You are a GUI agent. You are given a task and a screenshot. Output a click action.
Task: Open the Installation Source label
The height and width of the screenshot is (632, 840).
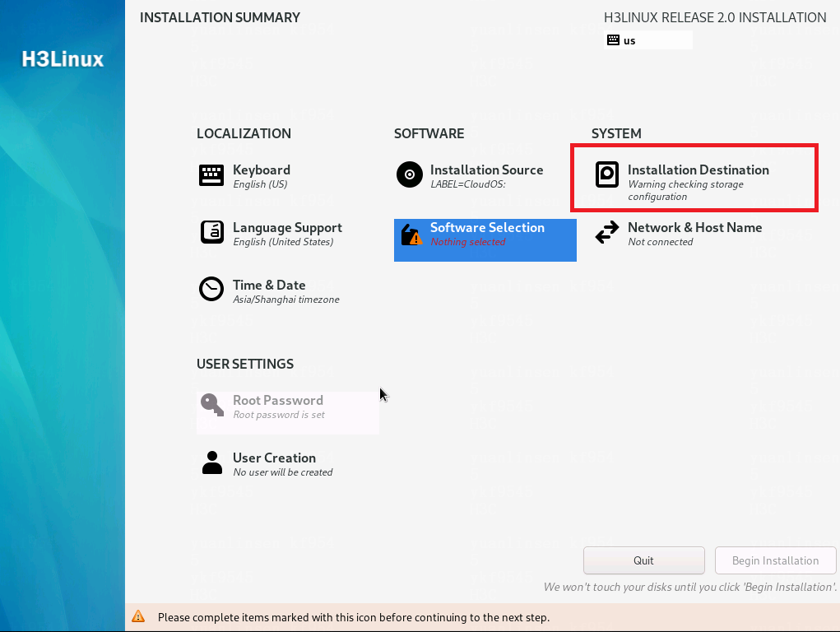(x=486, y=170)
